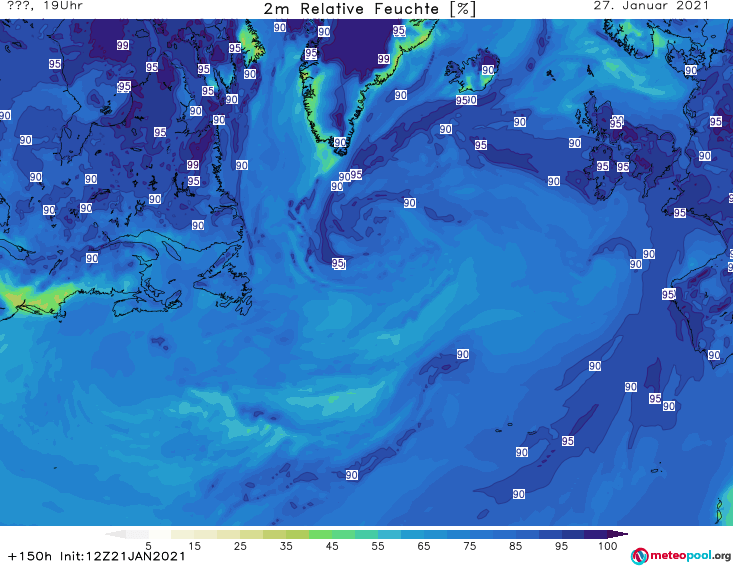Click the colorbar scale label "65"
The image size is (733, 566).
click(x=424, y=546)
